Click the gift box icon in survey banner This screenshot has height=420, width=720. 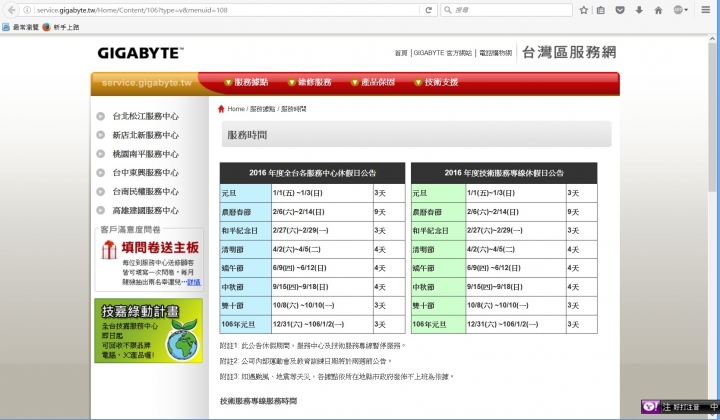[109, 250]
